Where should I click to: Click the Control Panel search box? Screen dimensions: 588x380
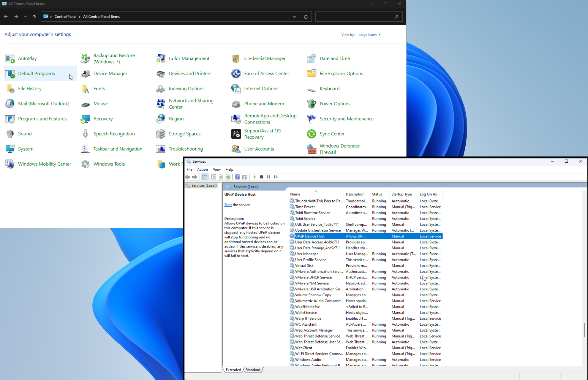click(359, 17)
